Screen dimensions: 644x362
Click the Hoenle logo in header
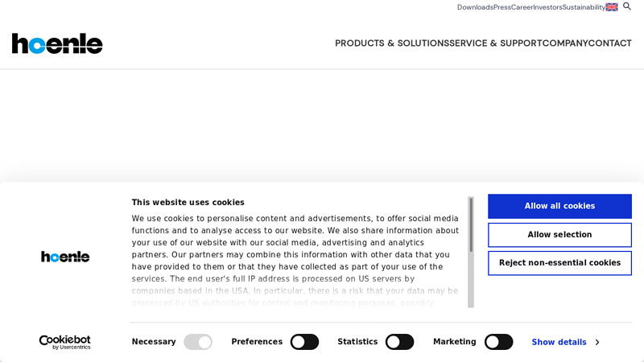[57, 43]
